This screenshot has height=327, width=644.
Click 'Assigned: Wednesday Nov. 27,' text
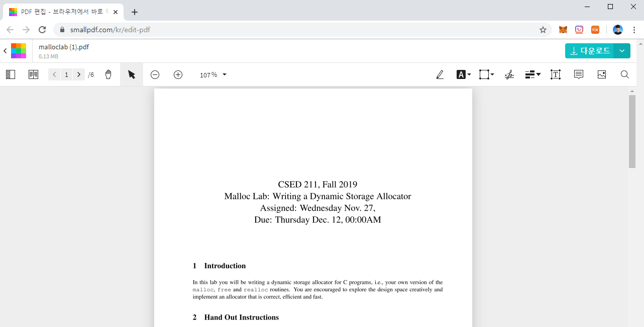[x=317, y=208]
